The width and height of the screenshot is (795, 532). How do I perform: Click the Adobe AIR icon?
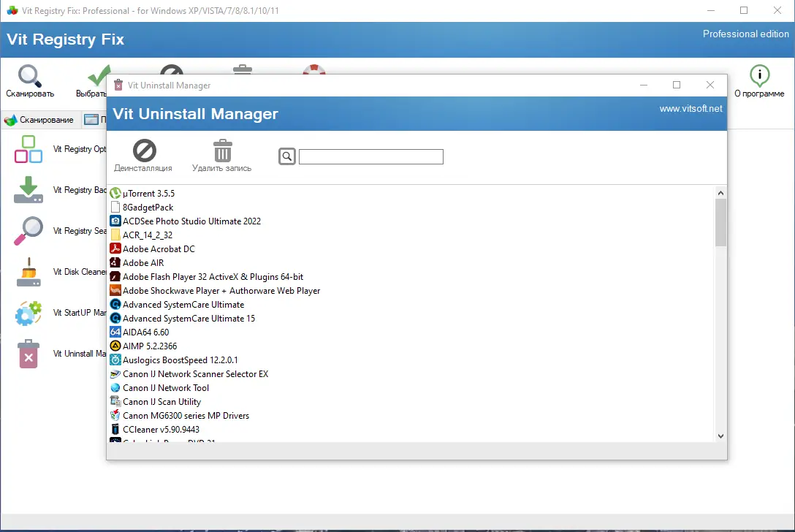point(115,262)
